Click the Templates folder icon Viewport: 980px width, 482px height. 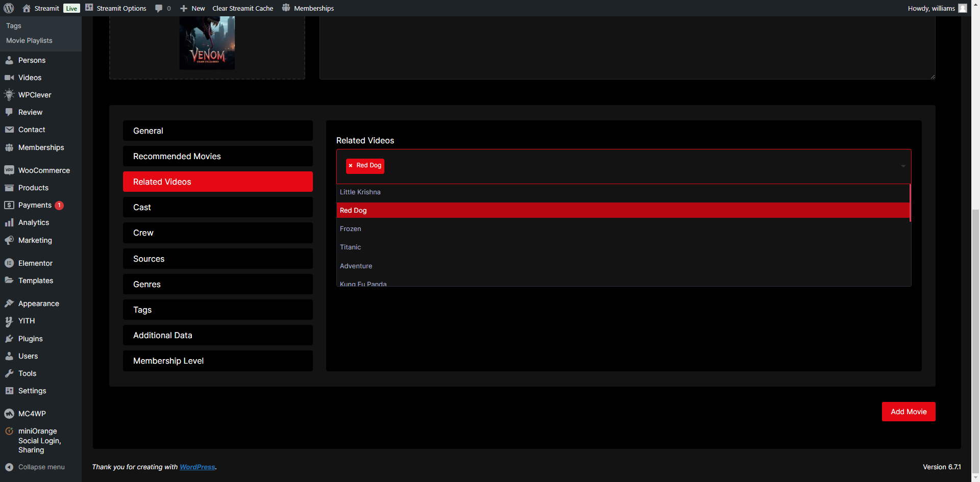pos(9,281)
